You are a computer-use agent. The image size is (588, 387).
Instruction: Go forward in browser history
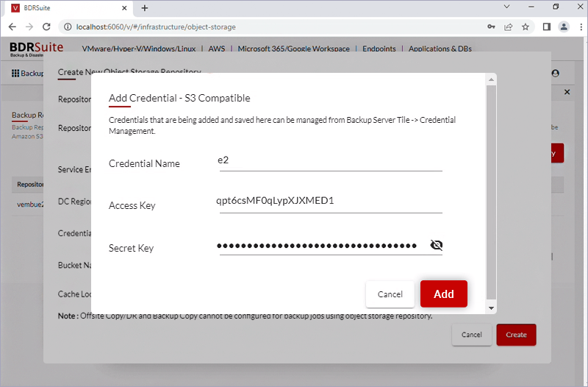point(29,26)
